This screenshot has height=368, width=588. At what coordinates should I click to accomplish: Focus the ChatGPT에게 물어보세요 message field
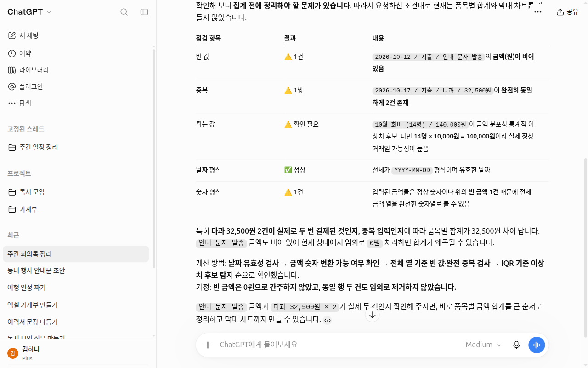338,345
